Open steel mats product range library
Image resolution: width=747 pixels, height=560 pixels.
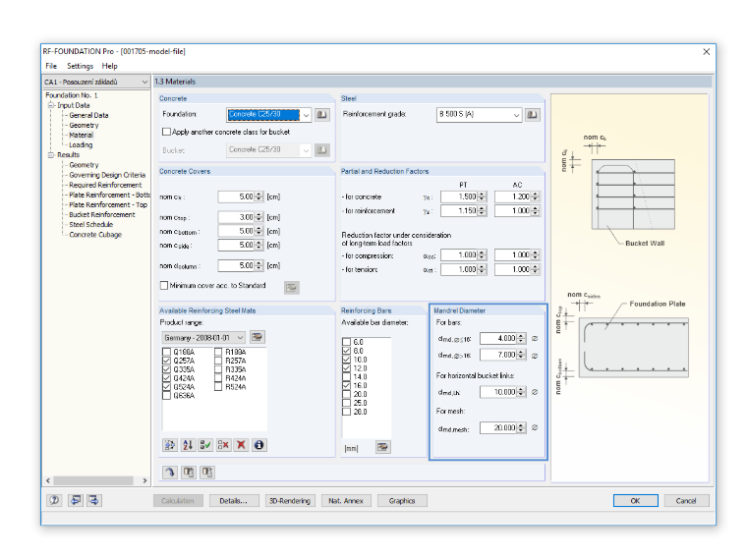click(258, 337)
